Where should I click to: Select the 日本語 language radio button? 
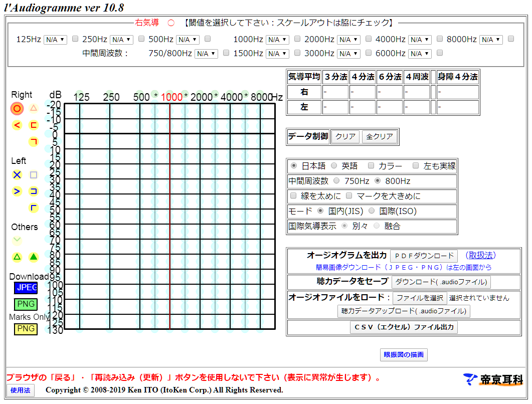294,165
